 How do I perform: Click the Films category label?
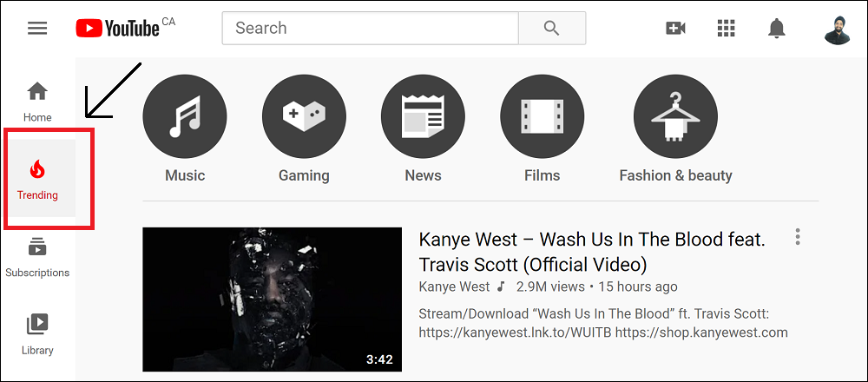pyautogui.click(x=542, y=175)
